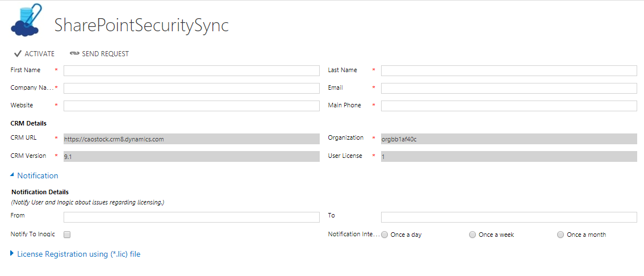Click the SEND REQUEST button label
The image size is (644, 276).
(x=105, y=54)
